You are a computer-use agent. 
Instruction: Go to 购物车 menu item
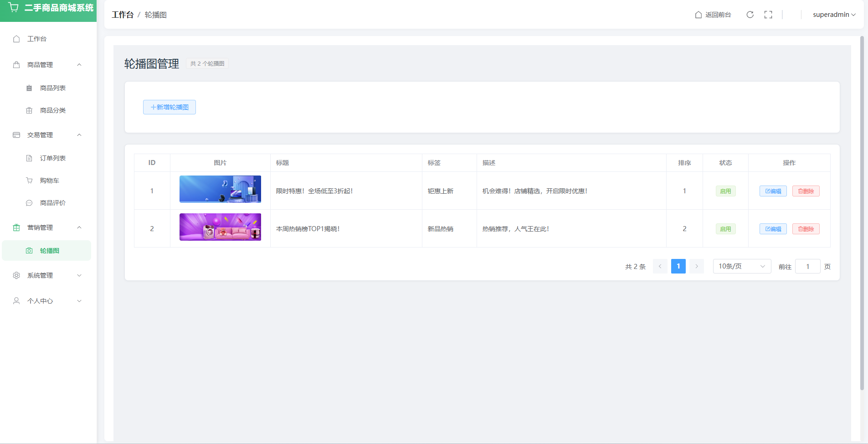click(x=49, y=181)
